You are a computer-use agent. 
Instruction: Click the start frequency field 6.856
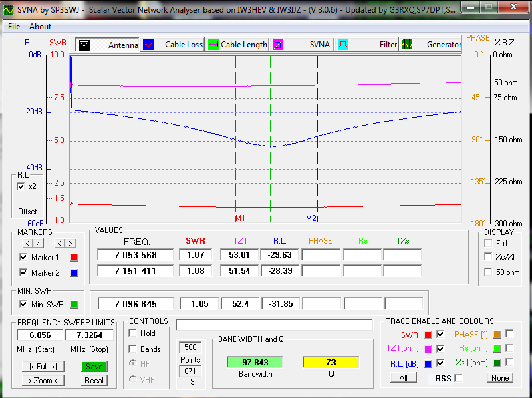coord(40,335)
